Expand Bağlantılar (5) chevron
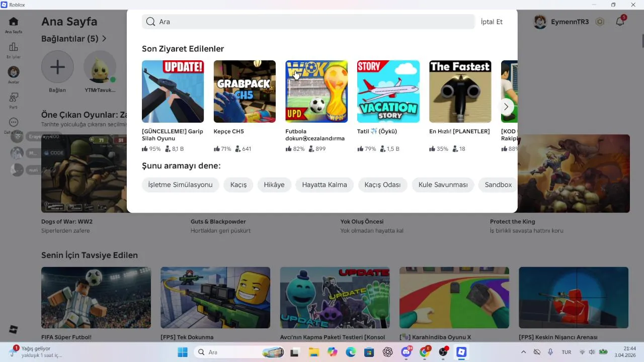The height and width of the screenshot is (362, 644). (104, 39)
